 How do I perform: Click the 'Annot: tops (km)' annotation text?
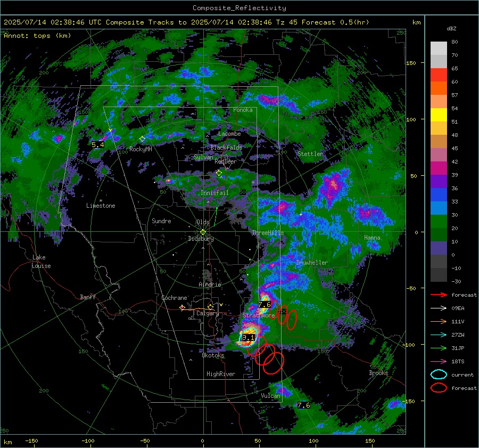37,36
